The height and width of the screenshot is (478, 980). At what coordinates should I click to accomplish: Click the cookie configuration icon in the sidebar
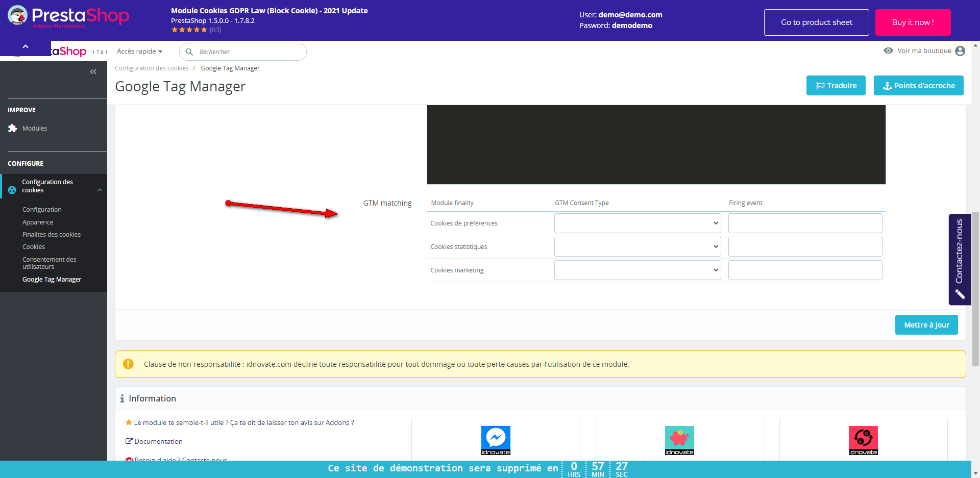(12, 190)
